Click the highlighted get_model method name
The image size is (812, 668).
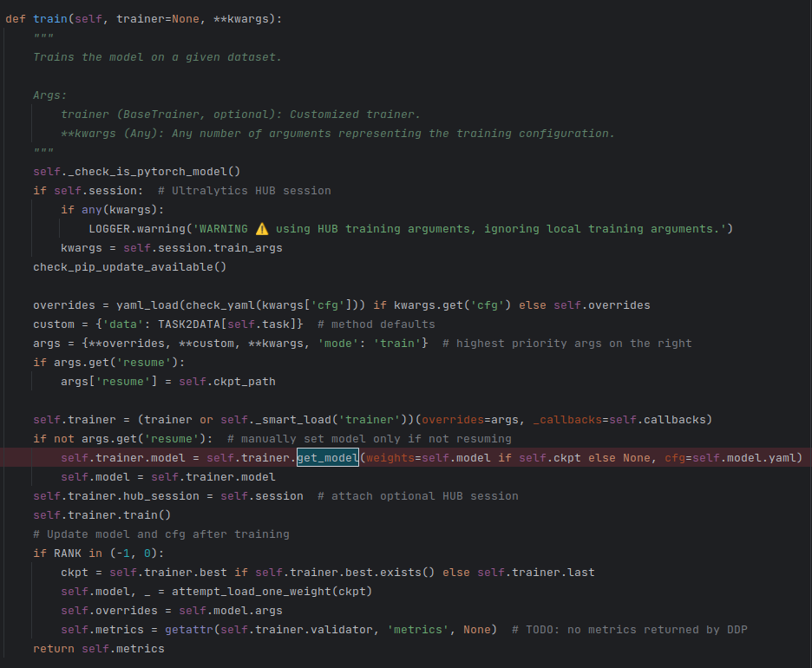coord(326,457)
